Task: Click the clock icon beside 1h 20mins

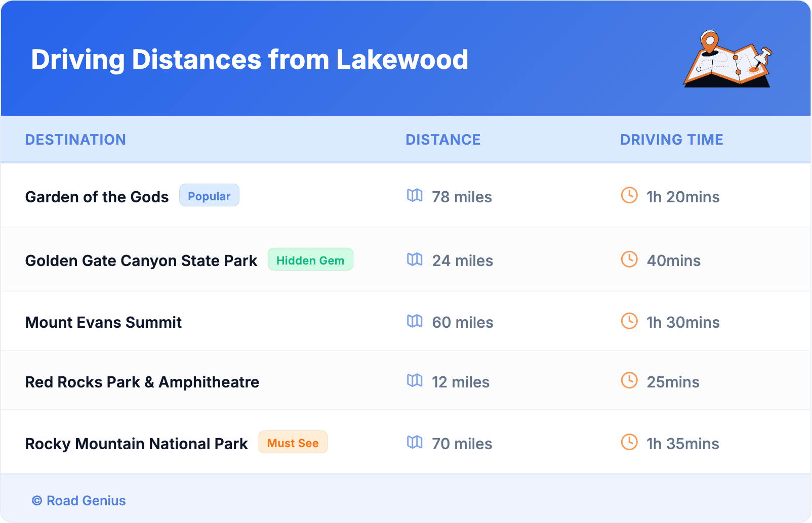Action: [x=629, y=195]
